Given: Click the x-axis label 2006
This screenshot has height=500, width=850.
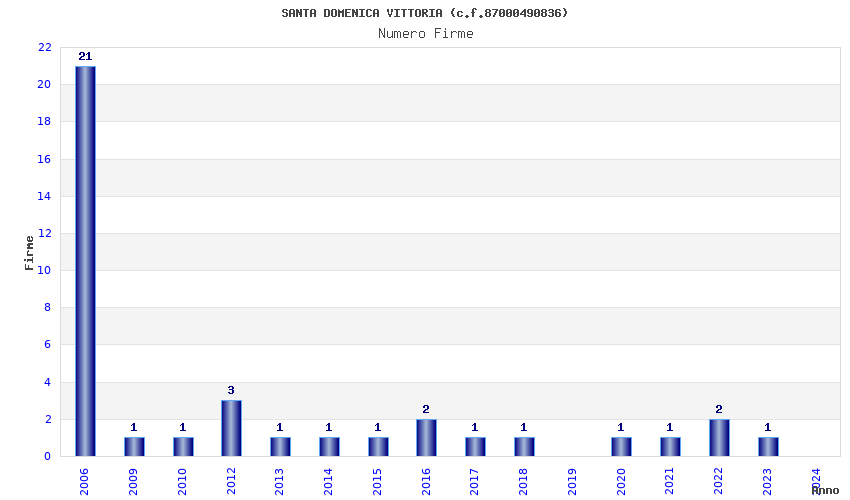Looking at the screenshot, I should pos(84,482).
